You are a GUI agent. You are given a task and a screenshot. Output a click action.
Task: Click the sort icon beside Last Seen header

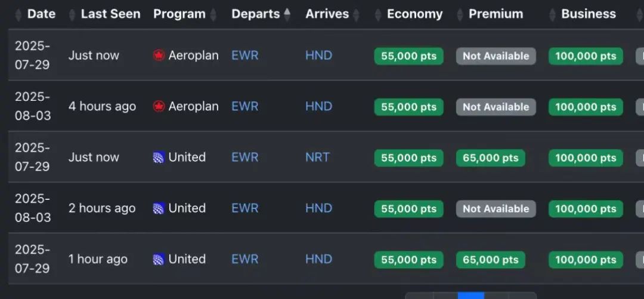coord(72,14)
